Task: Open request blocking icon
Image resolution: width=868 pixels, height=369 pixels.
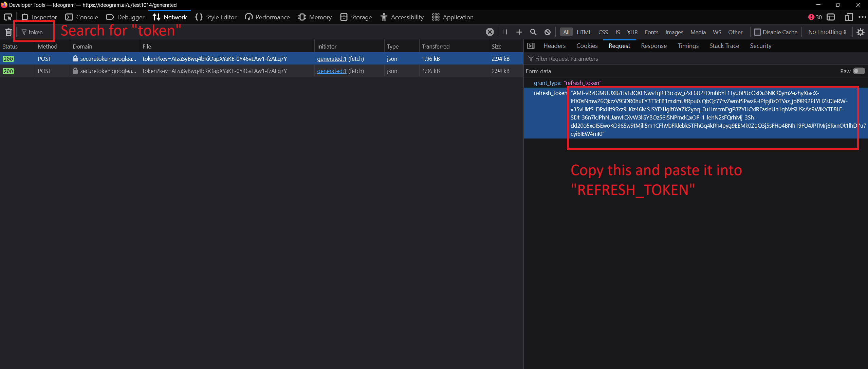Action: 547,32
